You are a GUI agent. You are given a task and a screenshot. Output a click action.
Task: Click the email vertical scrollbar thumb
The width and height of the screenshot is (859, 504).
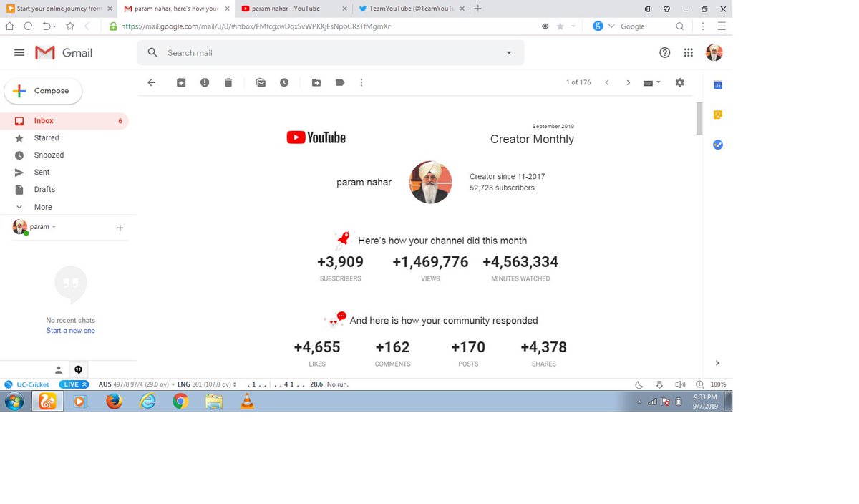pyautogui.click(x=699, y=118)
